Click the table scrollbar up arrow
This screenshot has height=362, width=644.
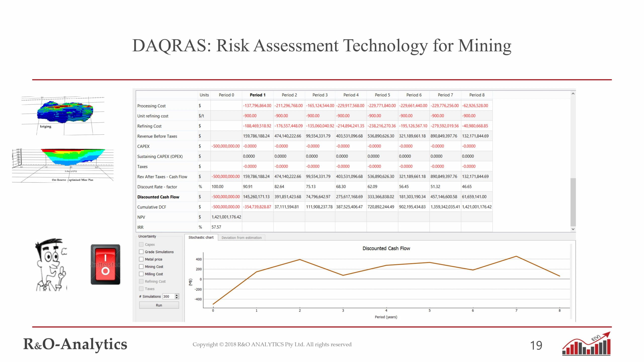point(573,94)
